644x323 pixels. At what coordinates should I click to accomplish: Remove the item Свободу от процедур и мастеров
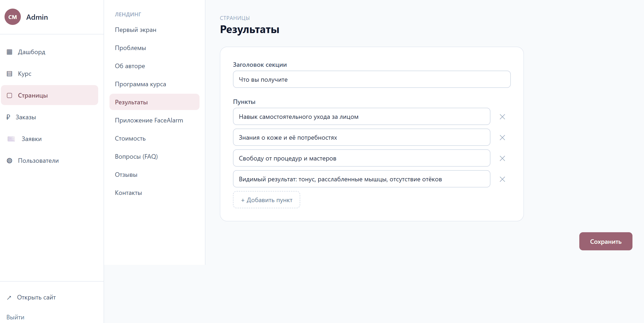502,158
